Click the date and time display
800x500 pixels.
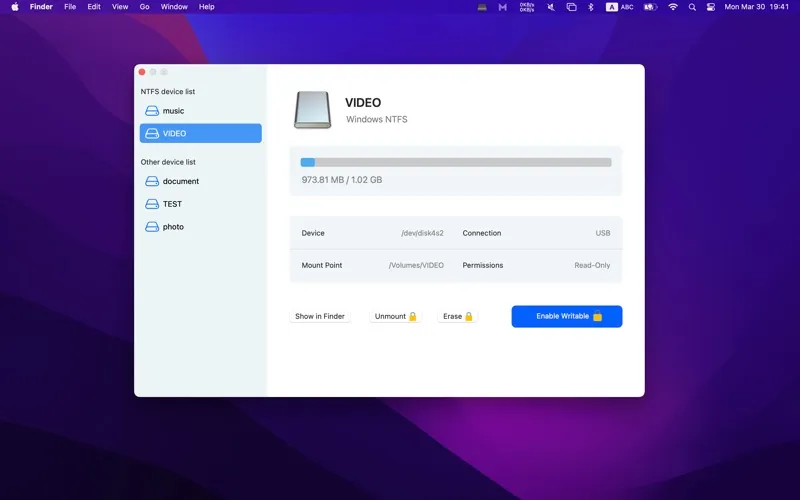[x=757, y=7]
